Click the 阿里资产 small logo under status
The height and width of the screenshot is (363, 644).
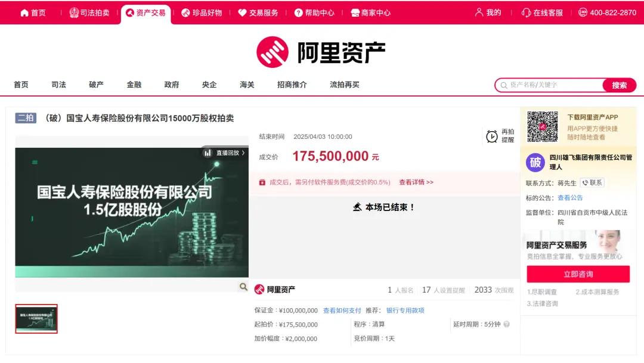point(275,290)
